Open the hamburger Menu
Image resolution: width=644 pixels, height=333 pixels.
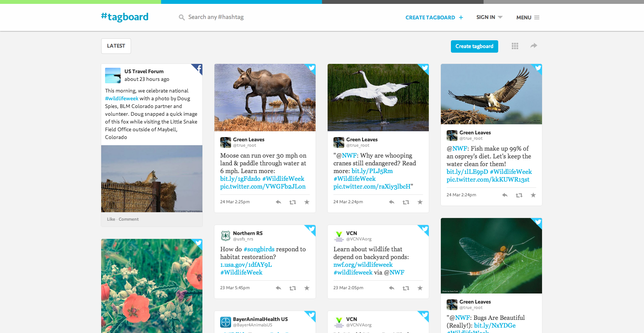528,17
